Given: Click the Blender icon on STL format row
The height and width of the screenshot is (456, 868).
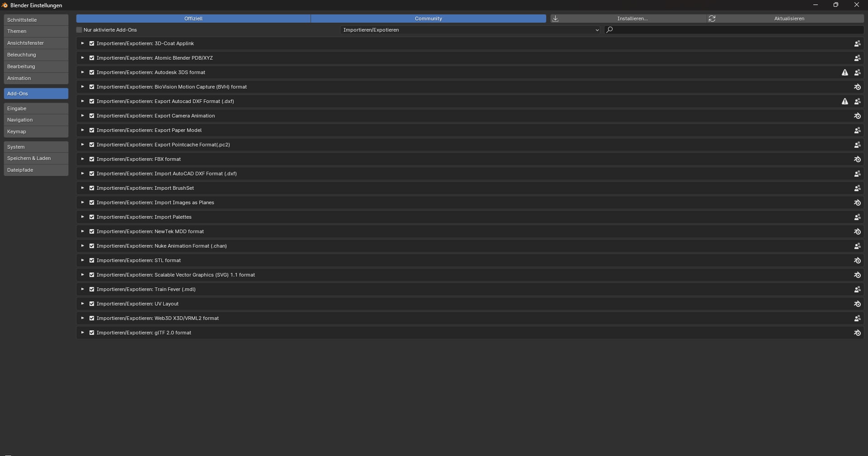Looking at the screenshot, I should point(857,261).
